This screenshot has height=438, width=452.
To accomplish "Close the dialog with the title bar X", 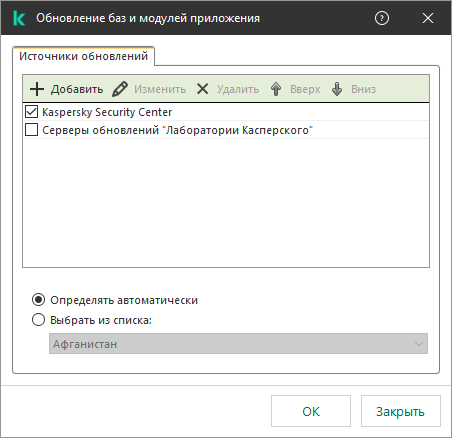I will pyautogui.click(x=428, y=18).
